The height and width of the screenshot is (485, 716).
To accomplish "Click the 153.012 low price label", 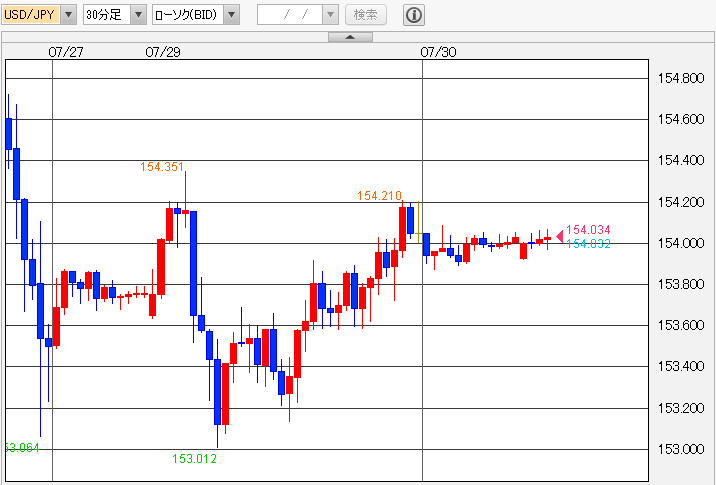I will pos(194,459).
